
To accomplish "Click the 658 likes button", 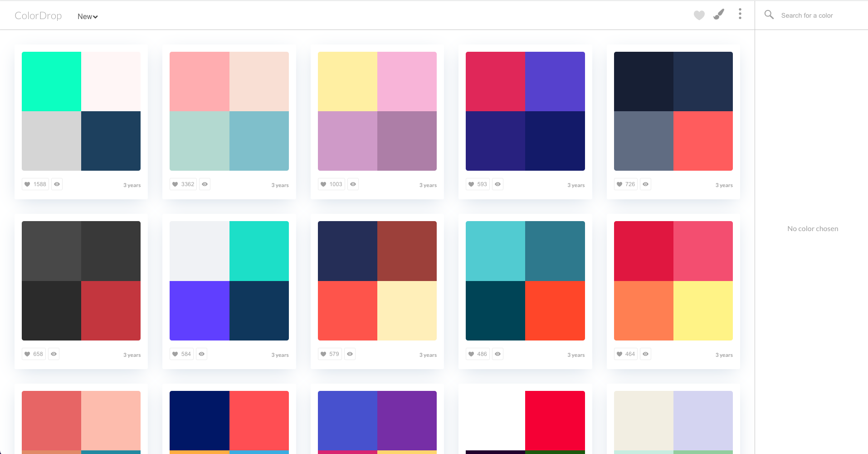I will (34, 354).
